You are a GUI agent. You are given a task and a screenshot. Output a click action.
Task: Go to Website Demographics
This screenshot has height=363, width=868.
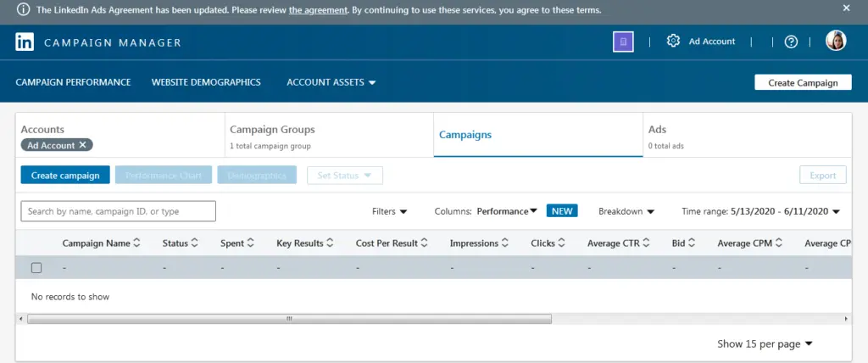point(206,82)
